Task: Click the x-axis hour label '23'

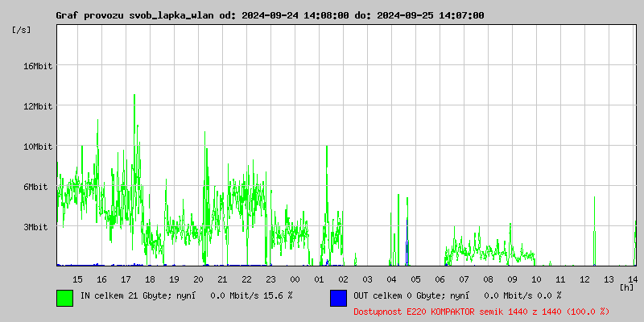Action: [270, 279]
